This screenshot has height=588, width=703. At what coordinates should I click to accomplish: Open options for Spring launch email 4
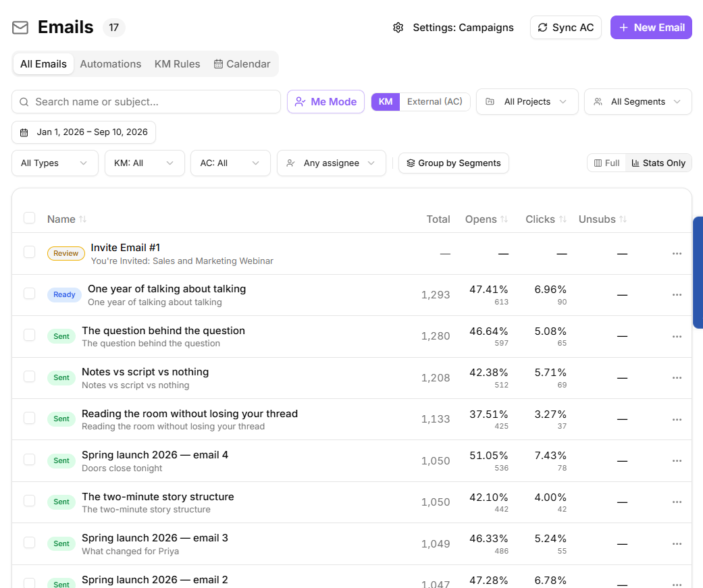click(677, 460)
